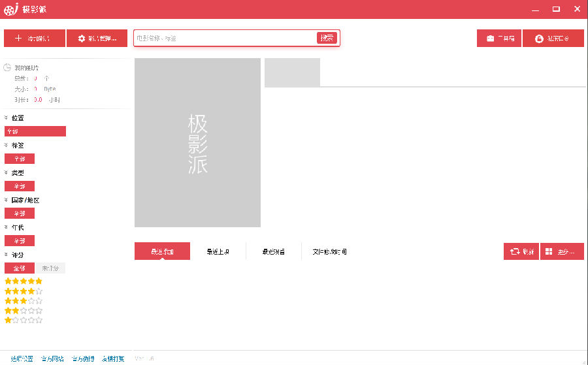The image size is (588, 365).
Task: Switch to the 最近上映 tab
Action: [x=218, y=251]
